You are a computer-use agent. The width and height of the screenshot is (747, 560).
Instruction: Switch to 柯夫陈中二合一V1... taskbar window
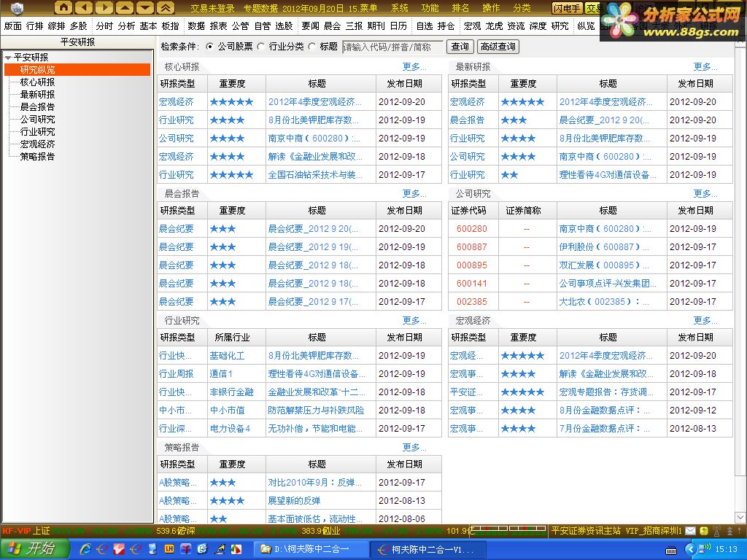(427, 550)
